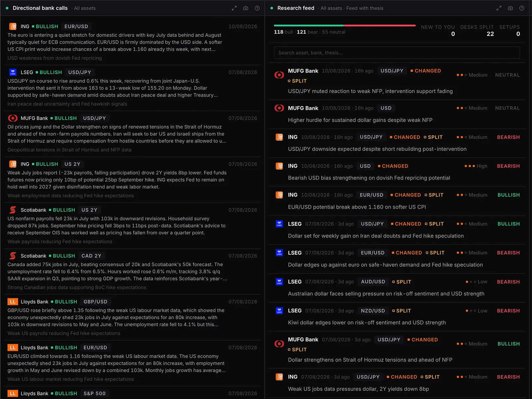Select USD/JPY tag on LSEG bullish call
Image resolution: width=532 pixels, height=399 pixels.
click(x=79, y=72)
